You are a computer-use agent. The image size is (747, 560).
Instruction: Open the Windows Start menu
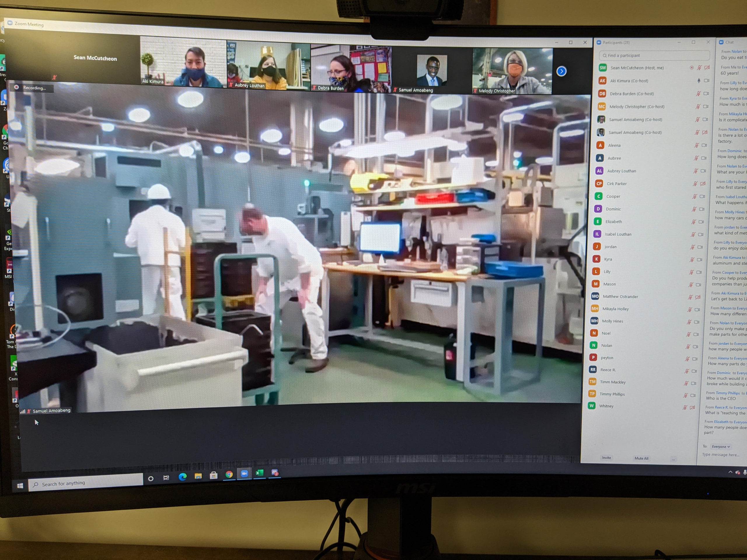point(20,485)
